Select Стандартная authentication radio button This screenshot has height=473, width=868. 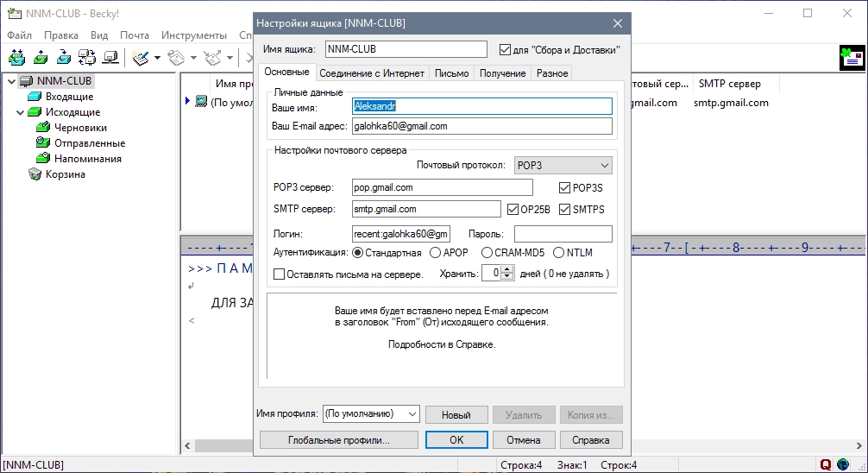(x=357, y=253)
